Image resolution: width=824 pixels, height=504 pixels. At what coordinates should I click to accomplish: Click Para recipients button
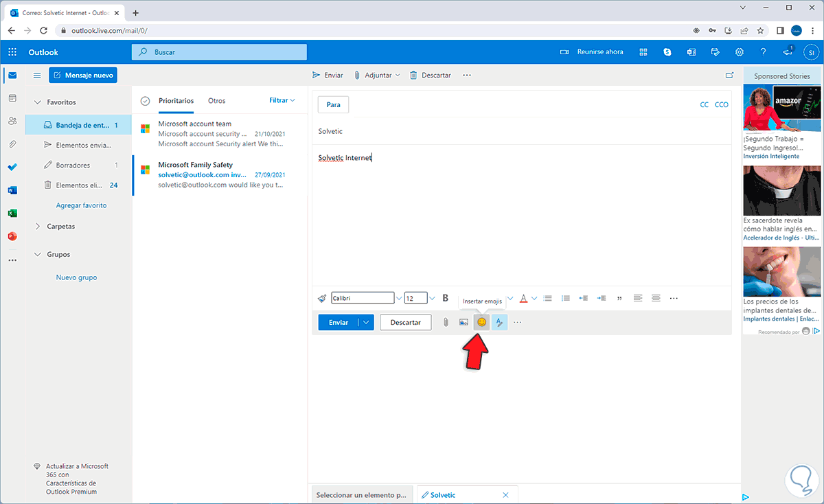point(334,104)
